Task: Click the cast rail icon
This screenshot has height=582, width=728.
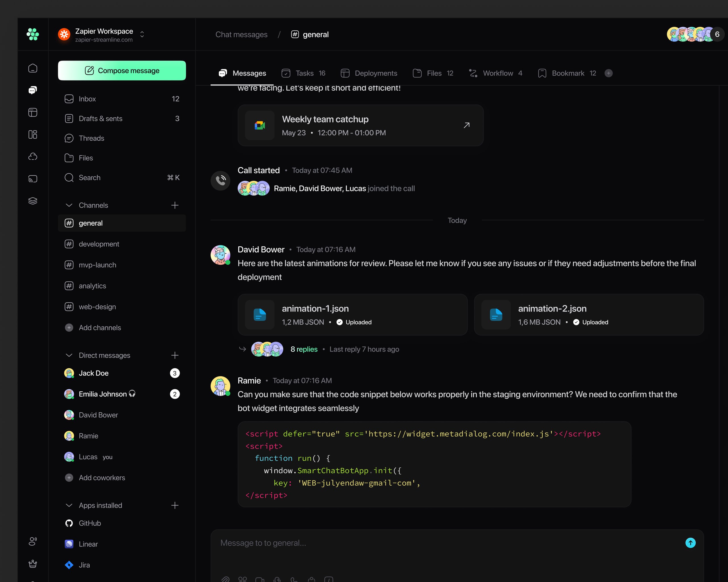Action: point(33,178)
